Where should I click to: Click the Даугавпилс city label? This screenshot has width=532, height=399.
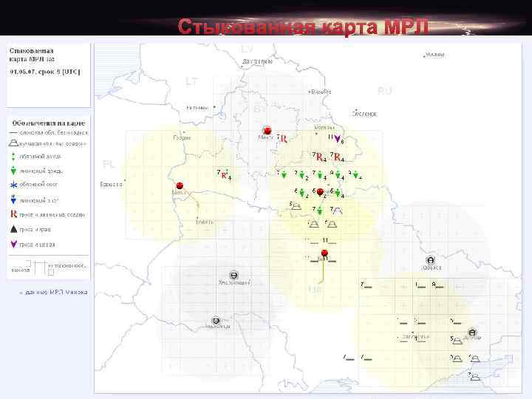pos(258,62)
